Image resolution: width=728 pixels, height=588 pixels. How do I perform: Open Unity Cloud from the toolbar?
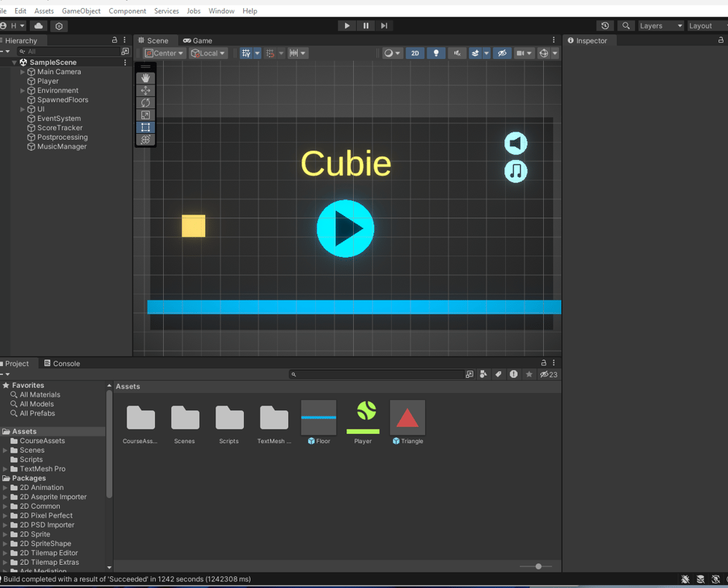click(x=39, y=26)
